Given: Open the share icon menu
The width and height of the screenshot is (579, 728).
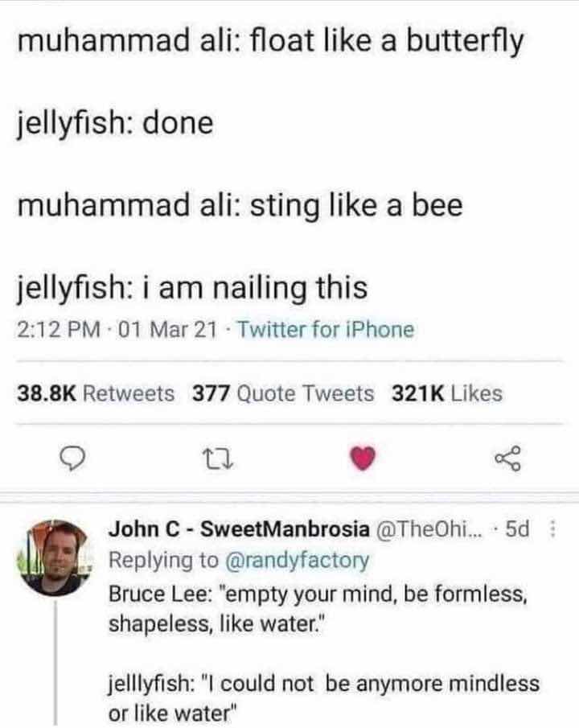Looking at the screenshot, I should [507, 459].
